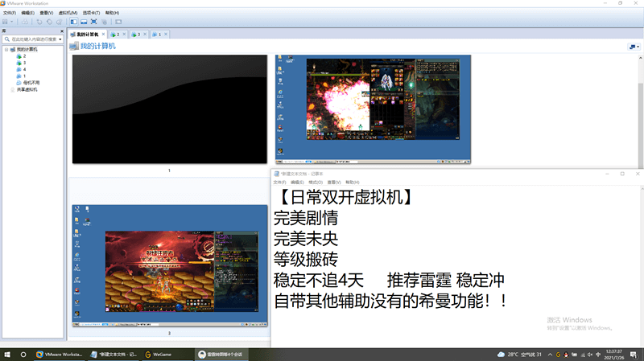Select 我的计算机 in the library tree

tap(27, 50)
